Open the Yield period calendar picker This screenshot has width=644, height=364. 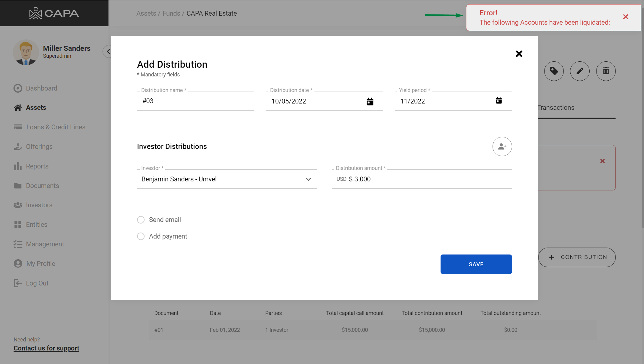coord(499,101)
